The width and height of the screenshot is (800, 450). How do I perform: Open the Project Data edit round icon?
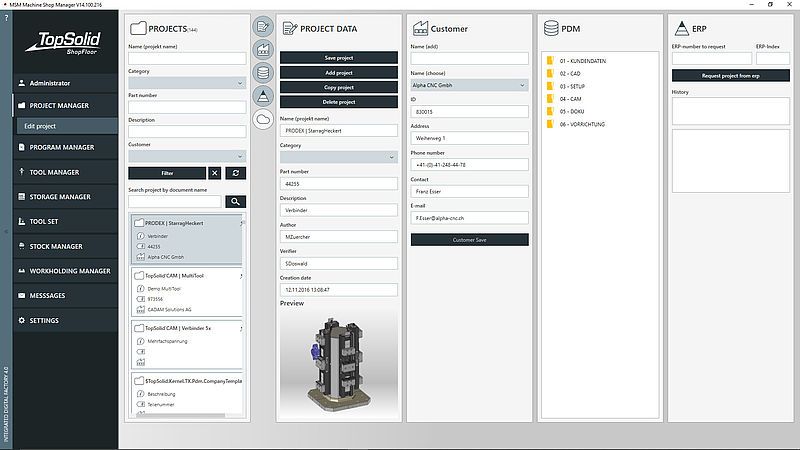(x=263, y=27)
